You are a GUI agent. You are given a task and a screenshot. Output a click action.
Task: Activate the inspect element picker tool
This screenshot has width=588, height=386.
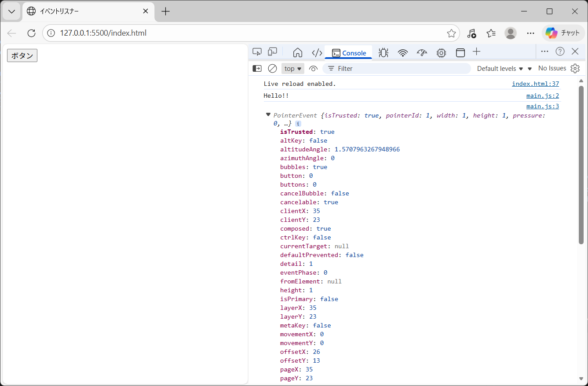click(257, 52)
